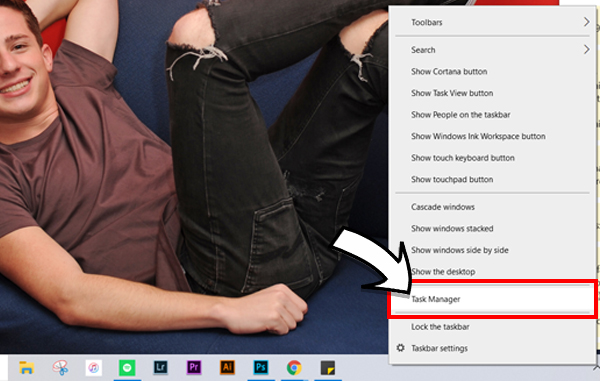
Task: Switch to Adobe Photoshop on the taskbar
Action: (x=261, y=368)
